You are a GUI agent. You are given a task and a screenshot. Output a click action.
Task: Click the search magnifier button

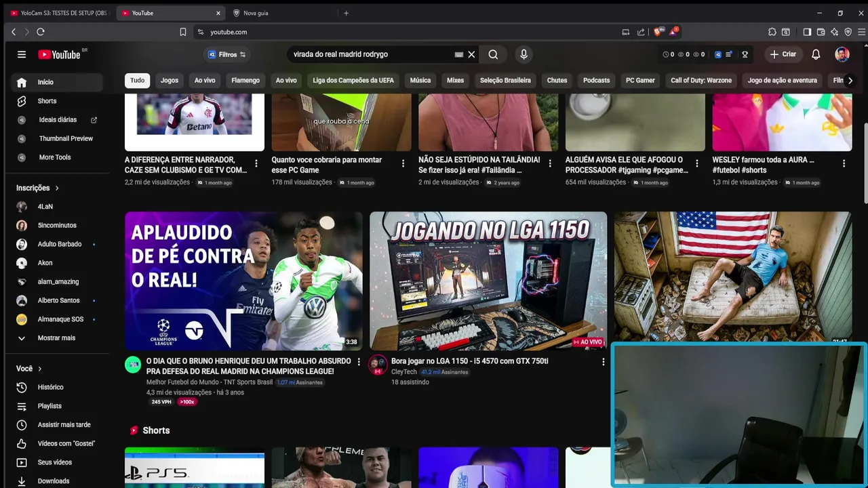click(493, 54)
